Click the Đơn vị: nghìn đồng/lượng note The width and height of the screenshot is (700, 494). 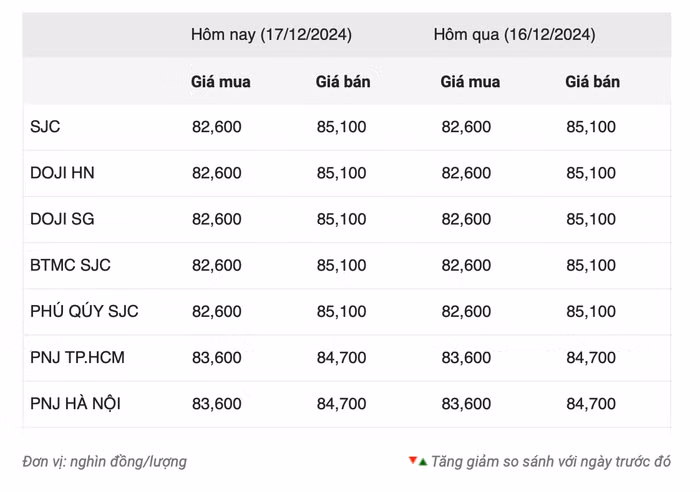(104, 462)
